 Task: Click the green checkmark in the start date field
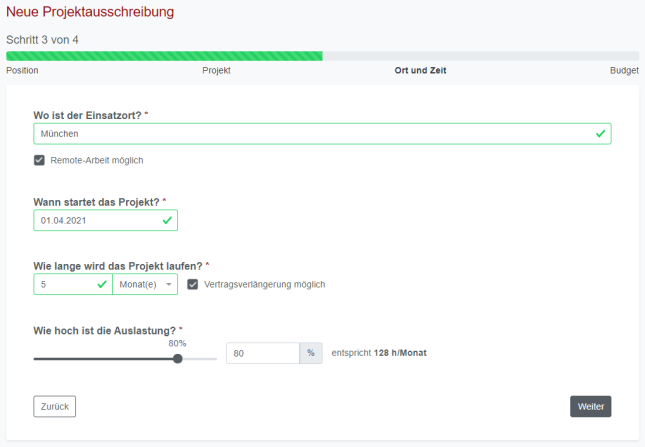click(x=167, y=220)
